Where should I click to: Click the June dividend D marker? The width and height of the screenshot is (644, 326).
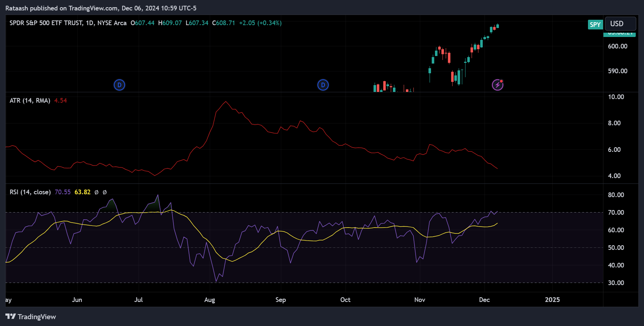point(119,85)
